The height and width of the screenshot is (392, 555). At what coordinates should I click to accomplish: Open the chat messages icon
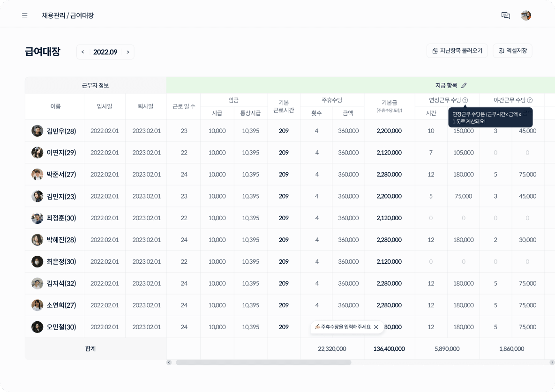tap(506, 15)
